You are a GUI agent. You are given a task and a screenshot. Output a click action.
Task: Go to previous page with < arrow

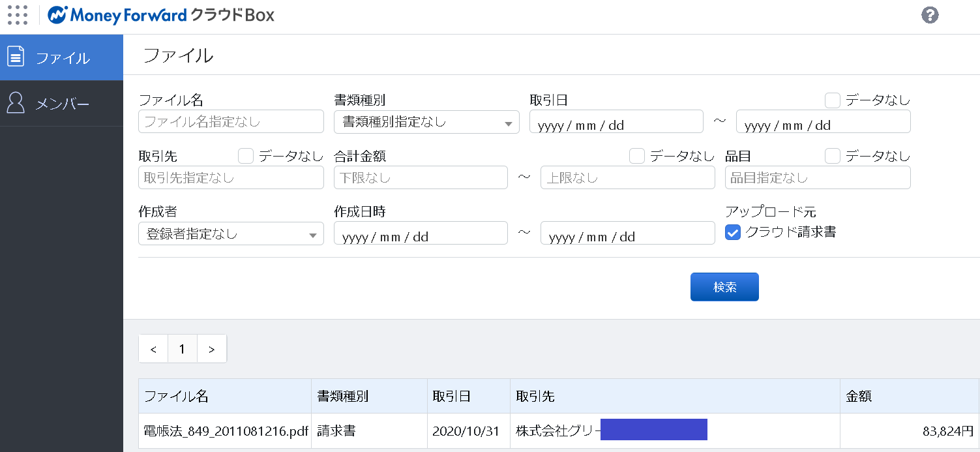coord(153,349)
